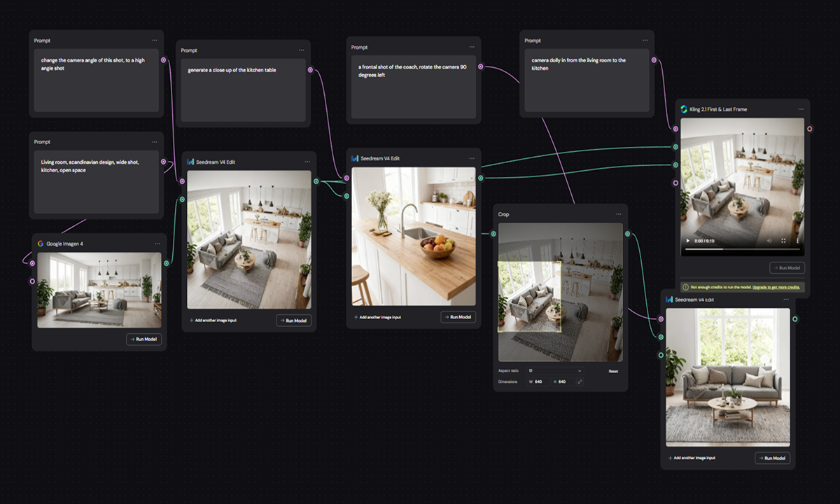This screenshot has height=504, width=840.
Task: Click the Crop node output connector
Action: [627, 234]
